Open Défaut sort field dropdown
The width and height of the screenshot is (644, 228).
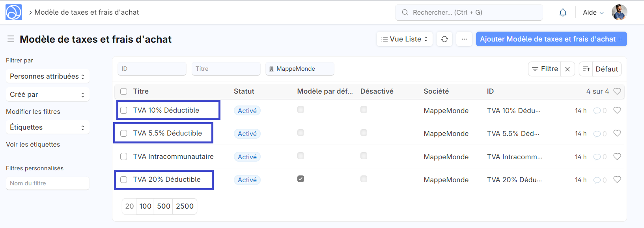coord(607,69)
